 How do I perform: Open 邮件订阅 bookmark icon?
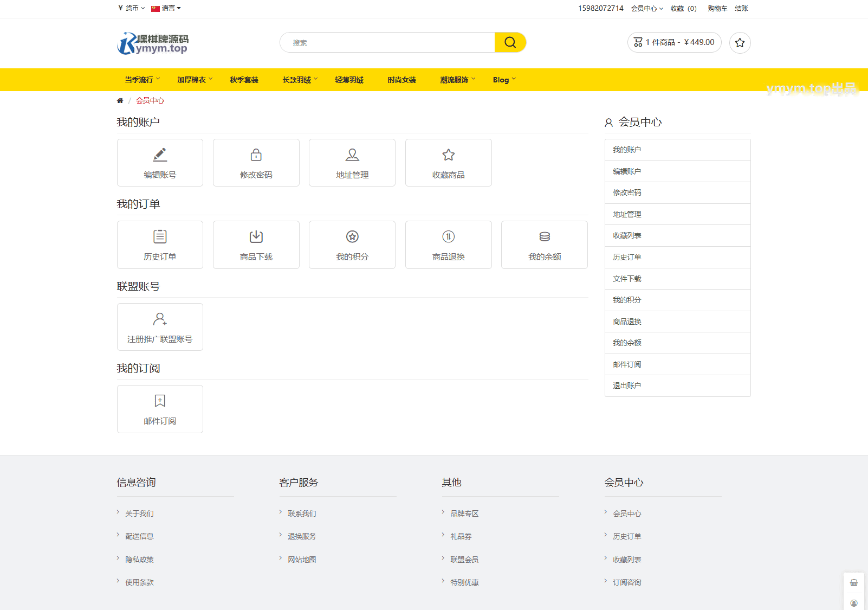(x=160, y=401)
